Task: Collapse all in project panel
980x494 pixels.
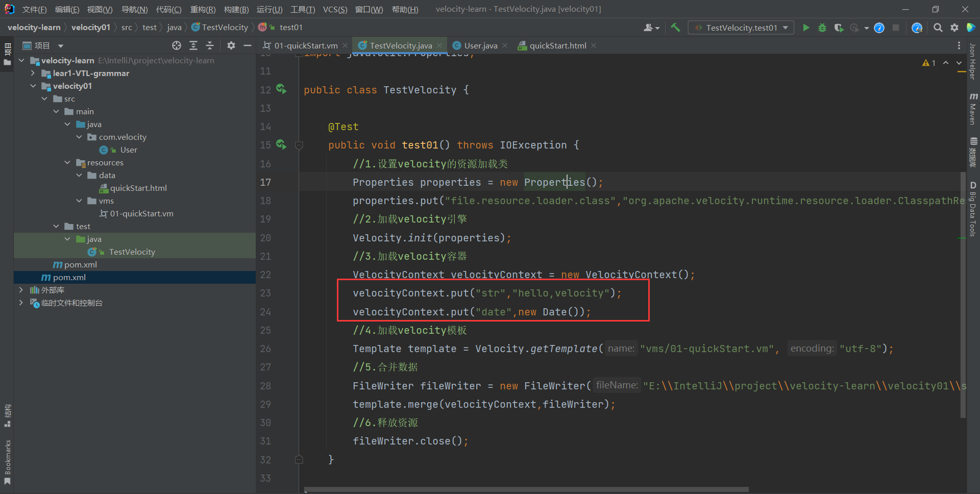Action: click(210, 45)
